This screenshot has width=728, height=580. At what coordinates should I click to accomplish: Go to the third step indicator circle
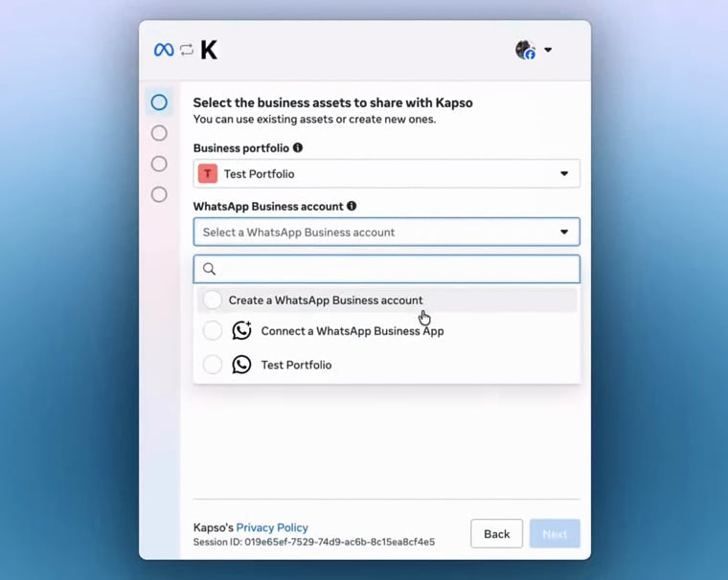[x=159, y=164]
